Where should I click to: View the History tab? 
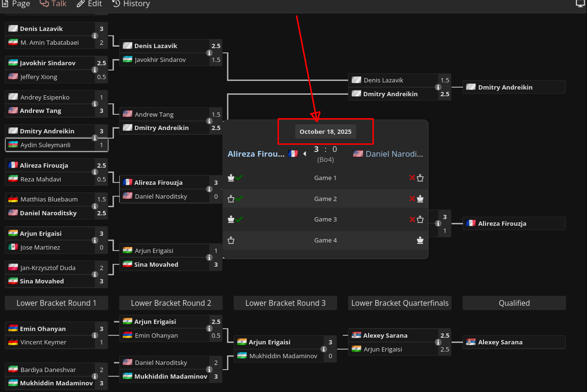(x=131, y=4)
